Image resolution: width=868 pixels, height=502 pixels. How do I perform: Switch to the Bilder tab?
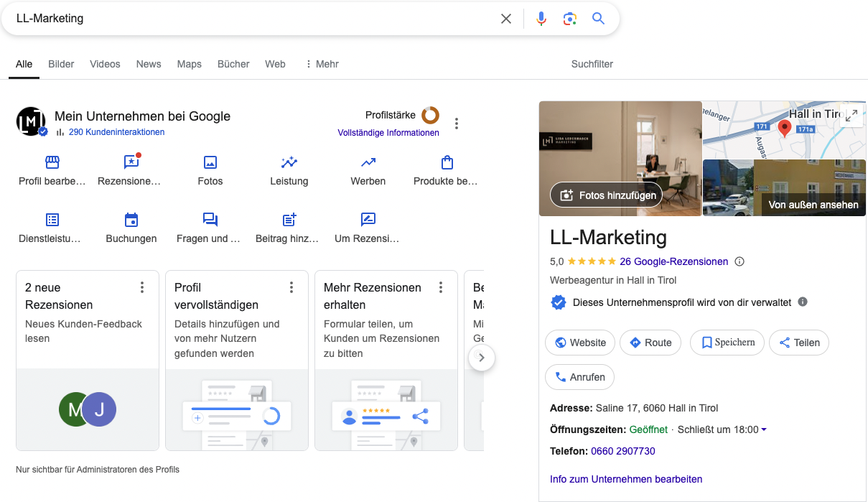click(61, 64)
